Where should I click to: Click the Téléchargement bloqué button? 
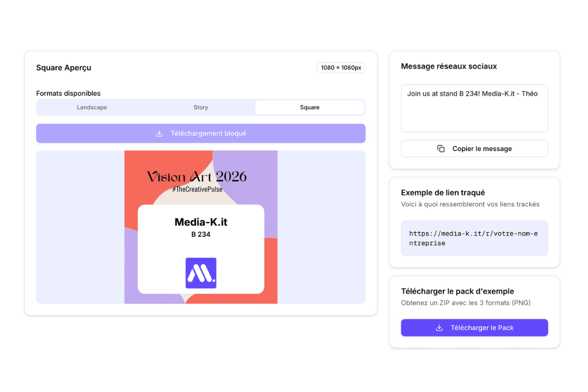click(200, 133)
